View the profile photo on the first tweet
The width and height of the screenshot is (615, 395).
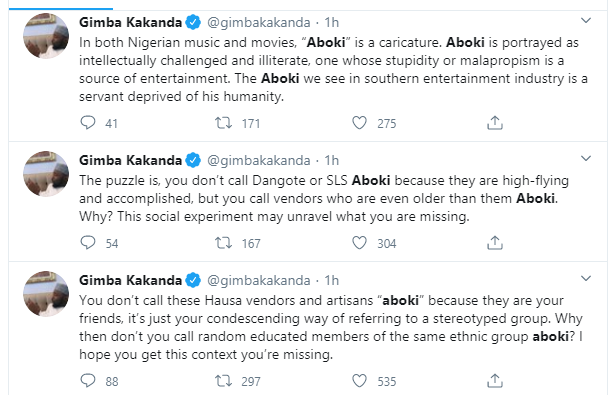pyautogui.click(x=46, y=36)
